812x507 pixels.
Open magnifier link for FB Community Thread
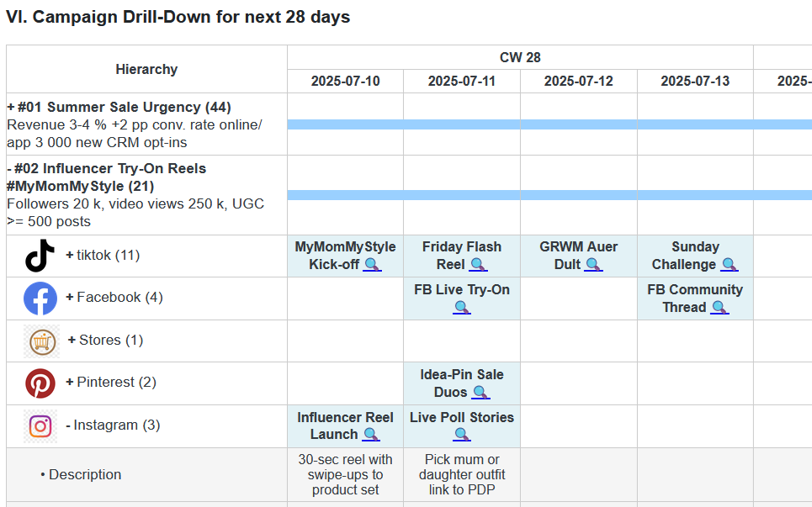click(719, 308)
